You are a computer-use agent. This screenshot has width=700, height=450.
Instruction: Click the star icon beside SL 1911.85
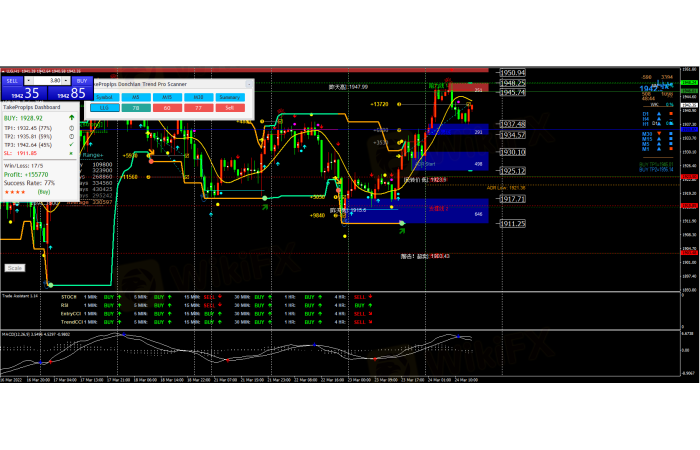pos(71,152)
